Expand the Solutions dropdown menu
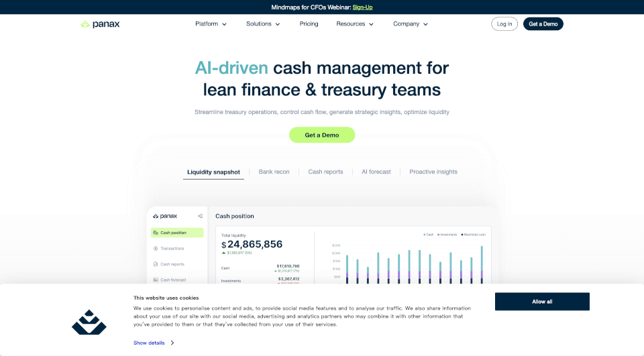The image size is (644, 356). click(x=263, y=24)
